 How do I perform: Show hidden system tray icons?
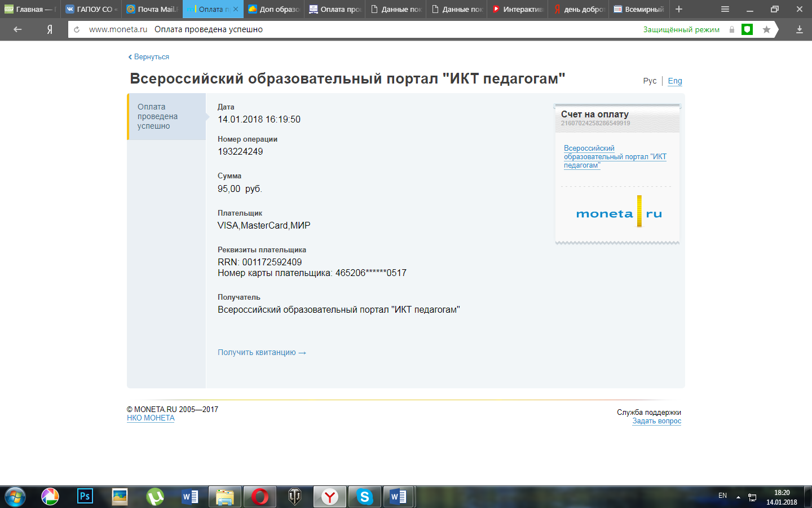[738, 497]
